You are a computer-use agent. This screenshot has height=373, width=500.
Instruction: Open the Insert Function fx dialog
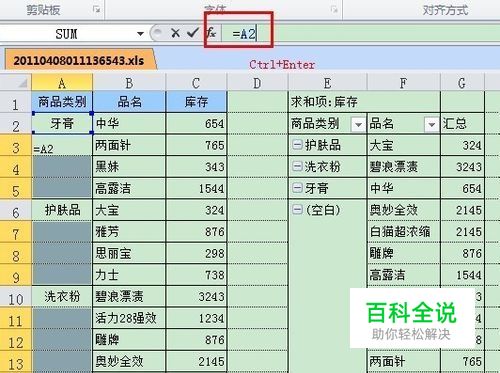click(211, 33)
